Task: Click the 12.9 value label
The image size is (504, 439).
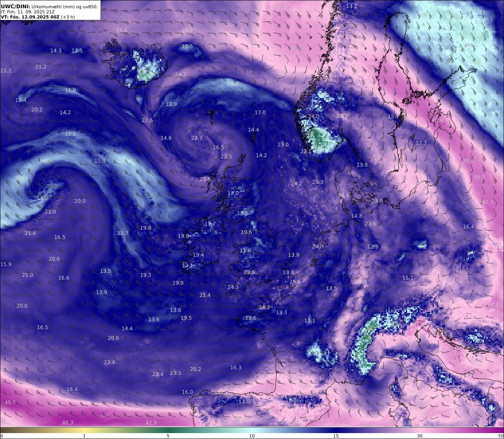Action: [171, 104]
